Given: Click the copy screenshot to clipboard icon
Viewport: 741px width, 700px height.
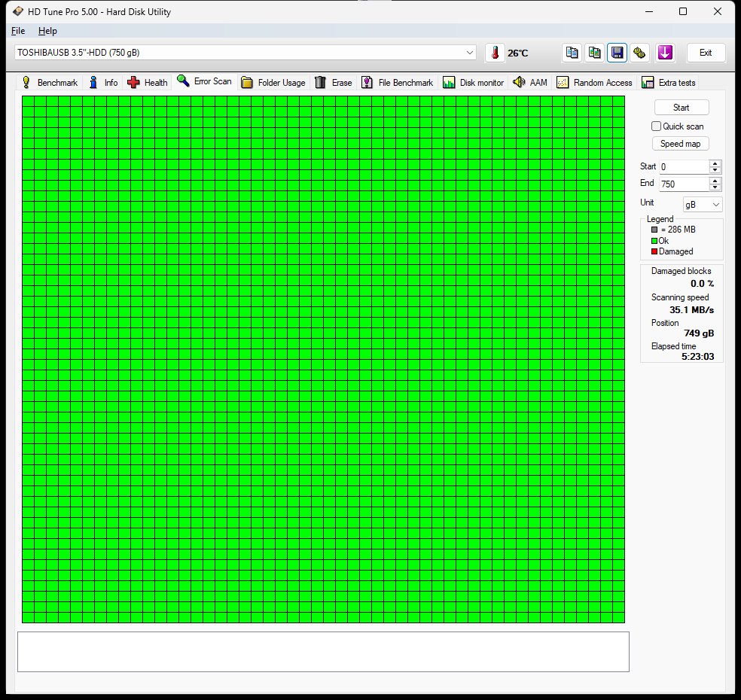Looking at the screenshot, I should click(x=595, y=53).
